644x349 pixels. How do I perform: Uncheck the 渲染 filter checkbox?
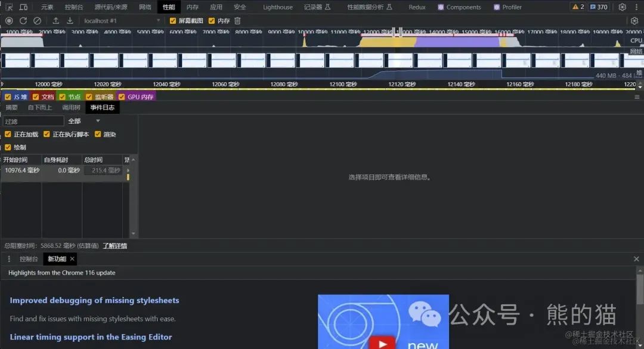98,134
